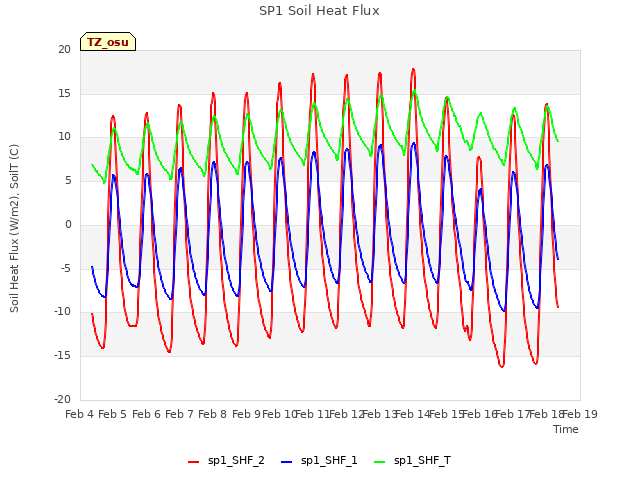Click the Feb 9 x-axis tick label
Viewport: 640px width, 480px height.
coord(246,414)
